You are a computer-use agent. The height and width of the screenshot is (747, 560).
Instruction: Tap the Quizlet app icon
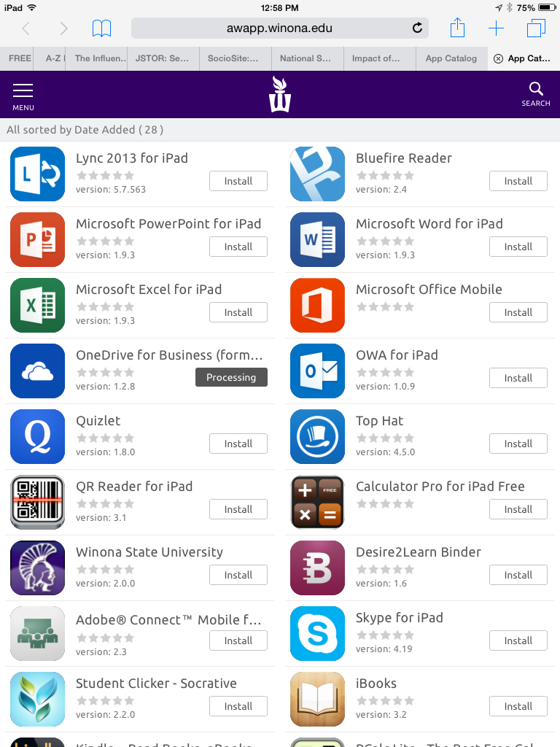coord(37,436)
